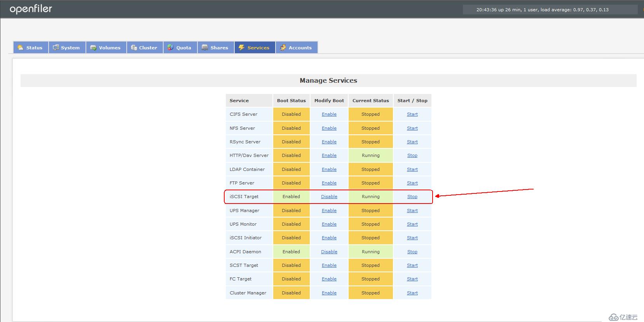Start the RSync Server service
644x322 pixels.
[412, 142]
